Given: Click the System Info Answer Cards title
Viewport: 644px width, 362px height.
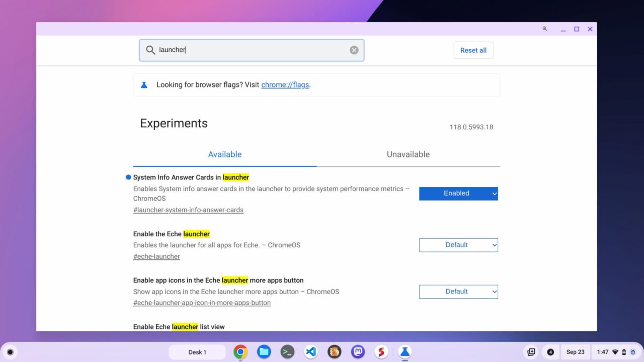Looking at the screenshot, I should 191,177.
